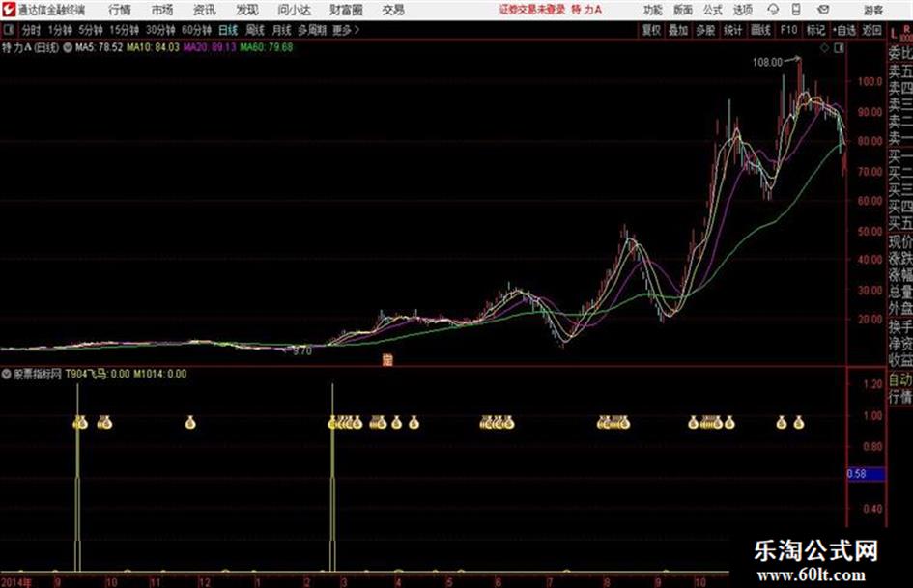Click the blue 0.58 axis value box
Viewport: 913px width, 588px height.
coord(866,474)
